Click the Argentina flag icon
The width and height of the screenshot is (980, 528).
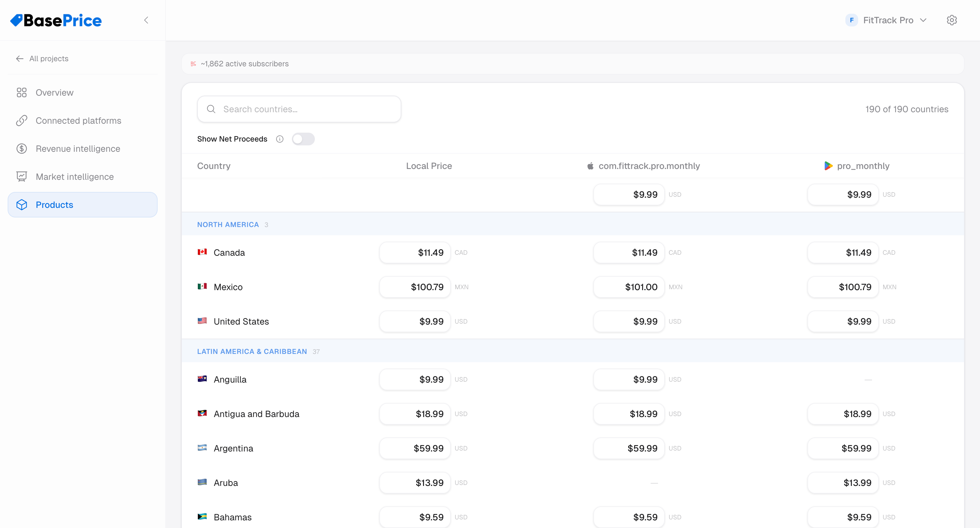coord(202,448)
